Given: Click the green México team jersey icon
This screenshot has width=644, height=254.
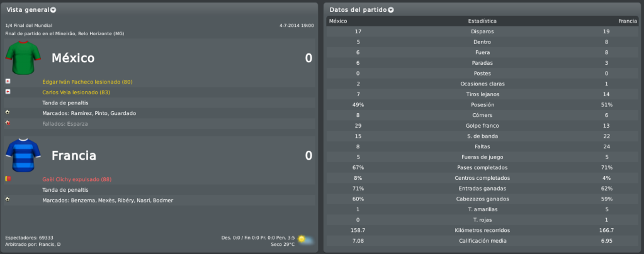Looking at the screenshot, I should click(x=23, y=58).
